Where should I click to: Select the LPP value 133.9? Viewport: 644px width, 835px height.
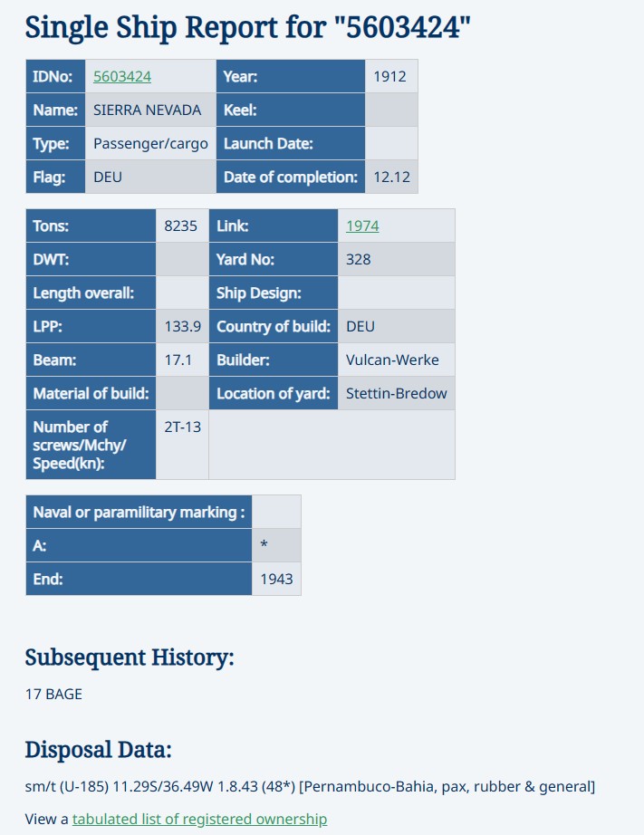tap(182, 326)
